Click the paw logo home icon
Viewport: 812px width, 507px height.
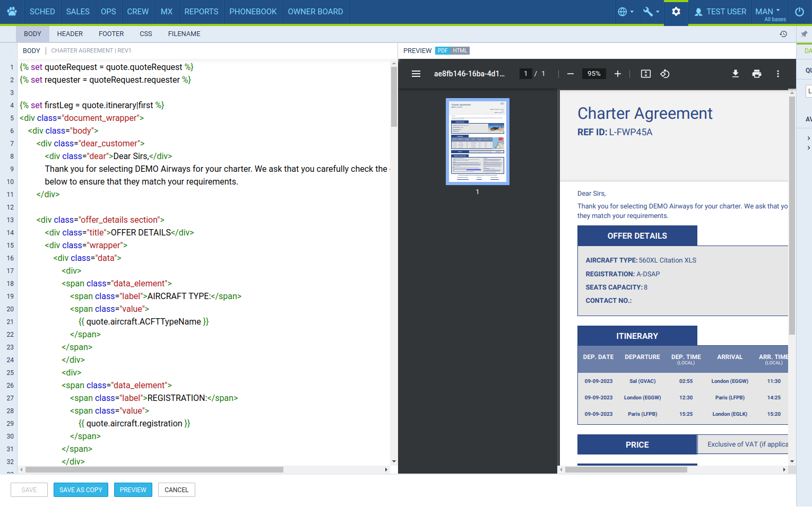pos(12,12)
